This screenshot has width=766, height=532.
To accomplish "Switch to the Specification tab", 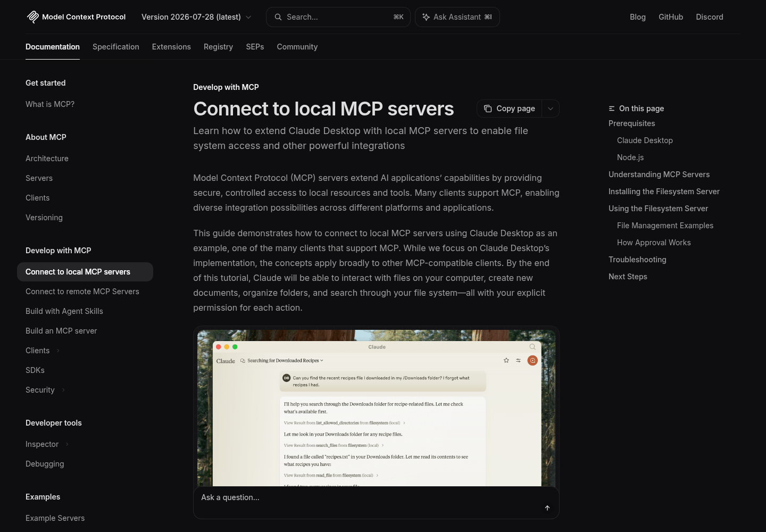I will tap(116, 47).
